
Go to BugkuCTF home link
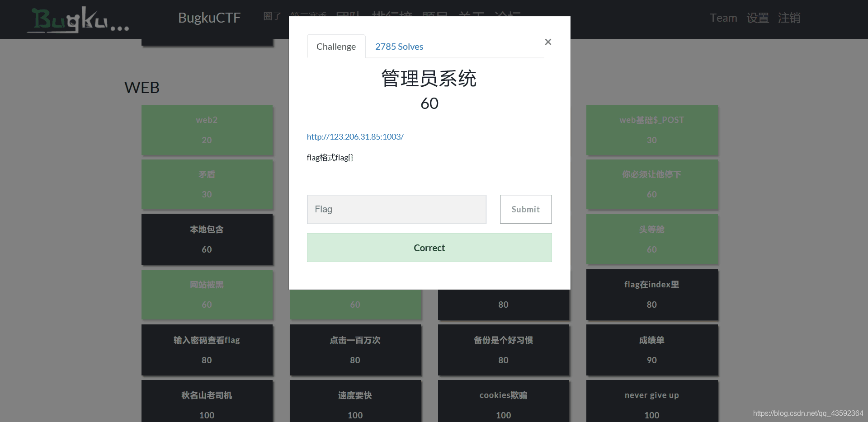pyautogui.click(x=209, y=18)
